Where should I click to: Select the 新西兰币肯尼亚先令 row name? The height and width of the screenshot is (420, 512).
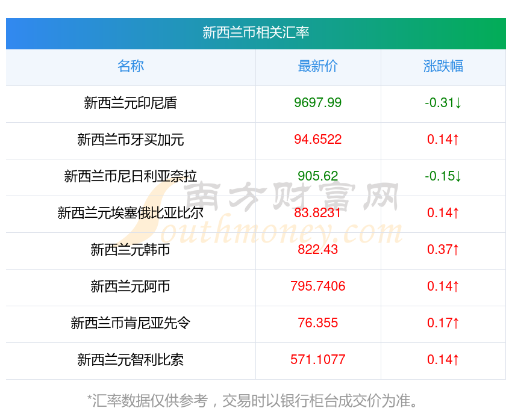(x=131, y=323)
